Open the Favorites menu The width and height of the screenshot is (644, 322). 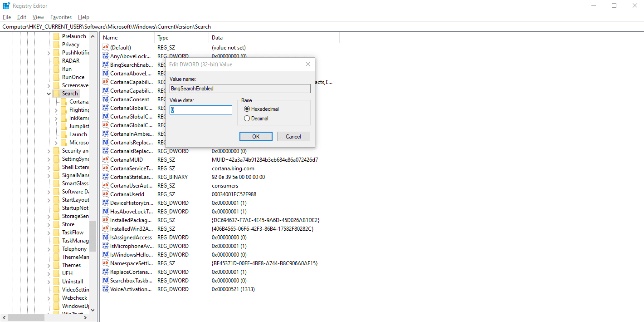(x=61, y=17)
